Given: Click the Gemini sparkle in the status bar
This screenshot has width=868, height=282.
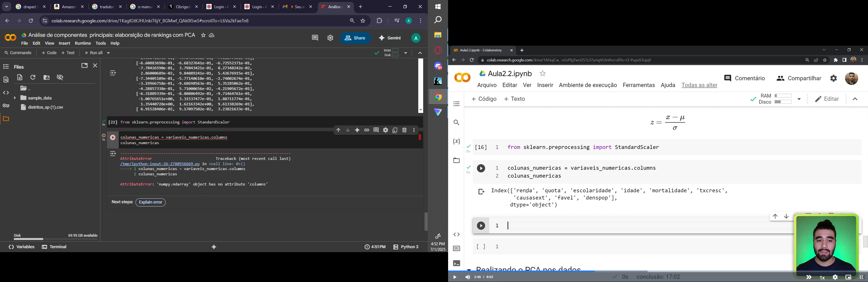Looking at the screenshot, I should [x=214, y=247].
